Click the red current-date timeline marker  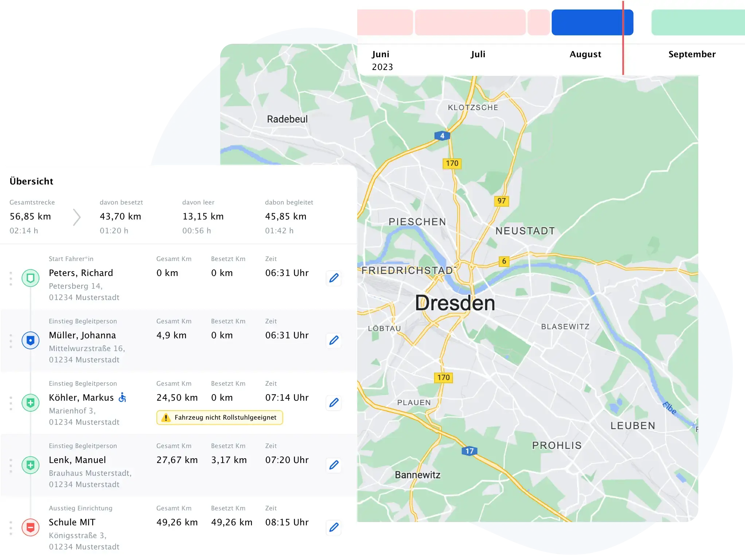click(623, 55)
